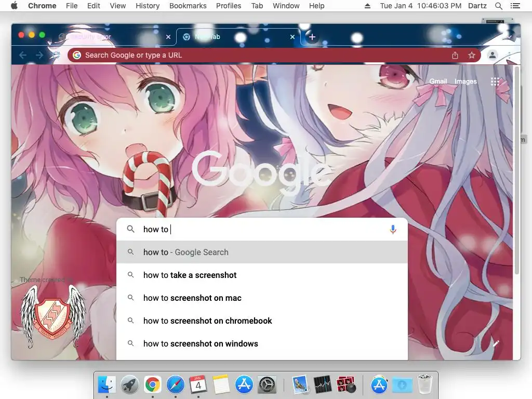Viewport: 532px width, 399px height.
Task: Open the Window menu
Action: 286,6
